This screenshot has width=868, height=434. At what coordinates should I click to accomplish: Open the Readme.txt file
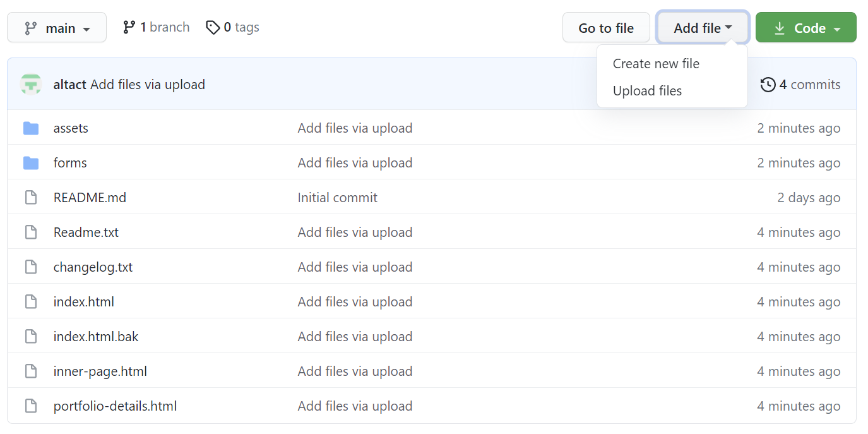pyautogui.click(x=86, y=232)
